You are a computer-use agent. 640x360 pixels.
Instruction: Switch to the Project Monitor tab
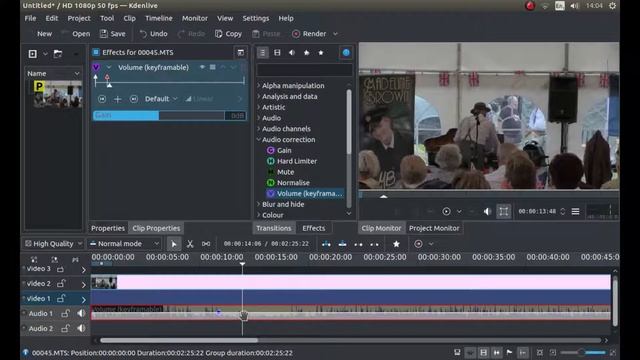434,228
